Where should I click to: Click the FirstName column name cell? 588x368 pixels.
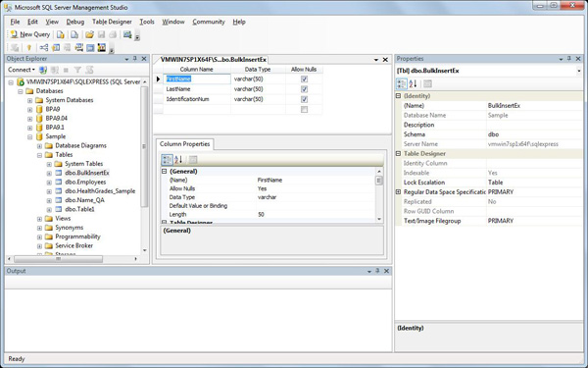pyautogui.click(x=197, y=79)
